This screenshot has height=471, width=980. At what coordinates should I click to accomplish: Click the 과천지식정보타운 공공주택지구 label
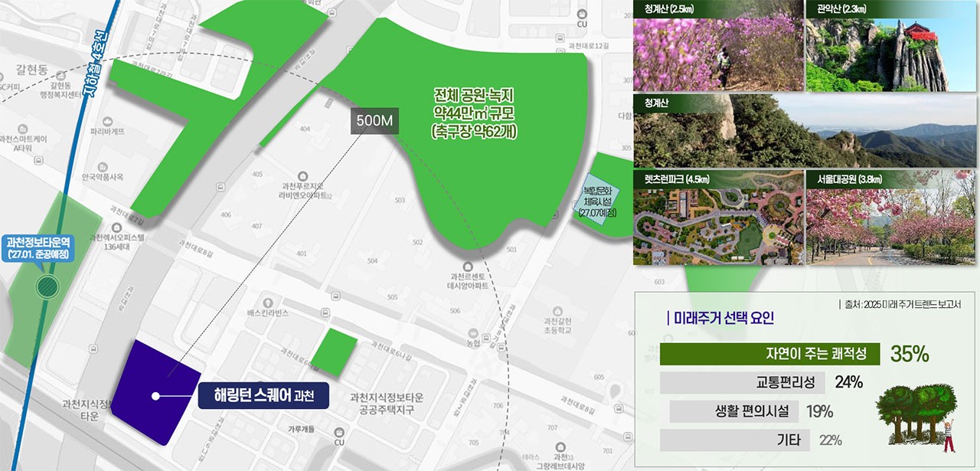click(x=386, y=403)
